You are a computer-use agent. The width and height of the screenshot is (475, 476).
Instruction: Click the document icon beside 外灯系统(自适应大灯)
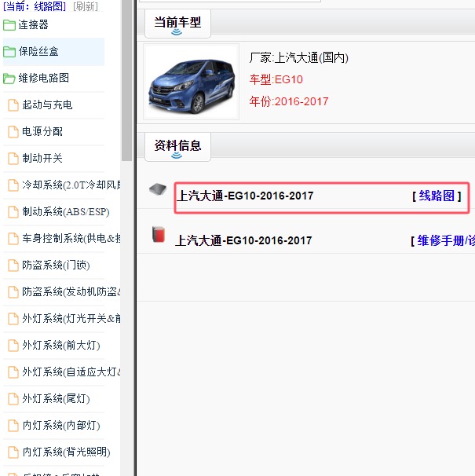[x=13, y=372]
